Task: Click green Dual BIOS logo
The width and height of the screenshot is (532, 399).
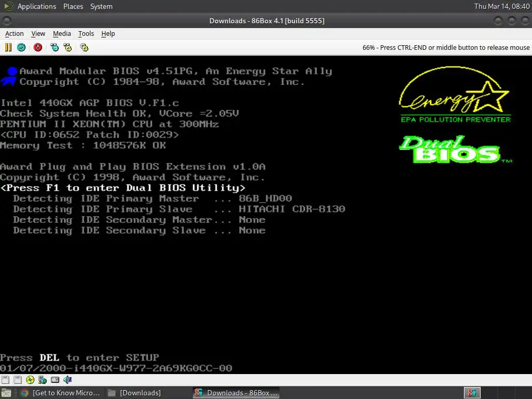Action: 455,149
